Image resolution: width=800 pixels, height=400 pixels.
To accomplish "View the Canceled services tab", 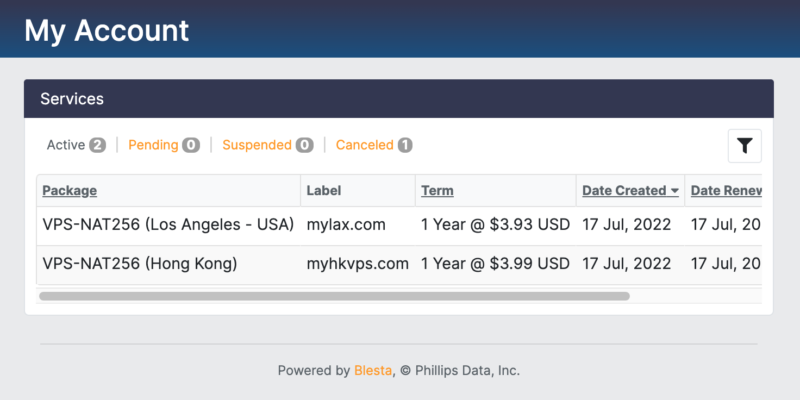I will [x=364, y=145].
